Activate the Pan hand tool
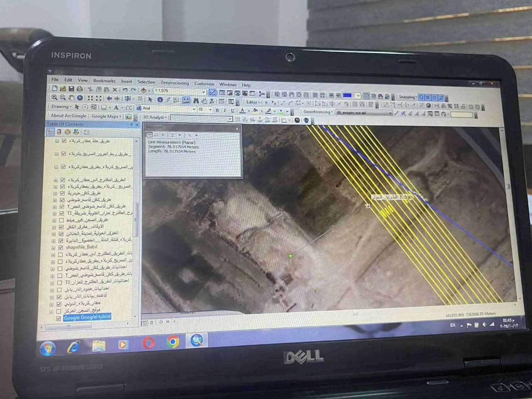 [x=71, y=98]
